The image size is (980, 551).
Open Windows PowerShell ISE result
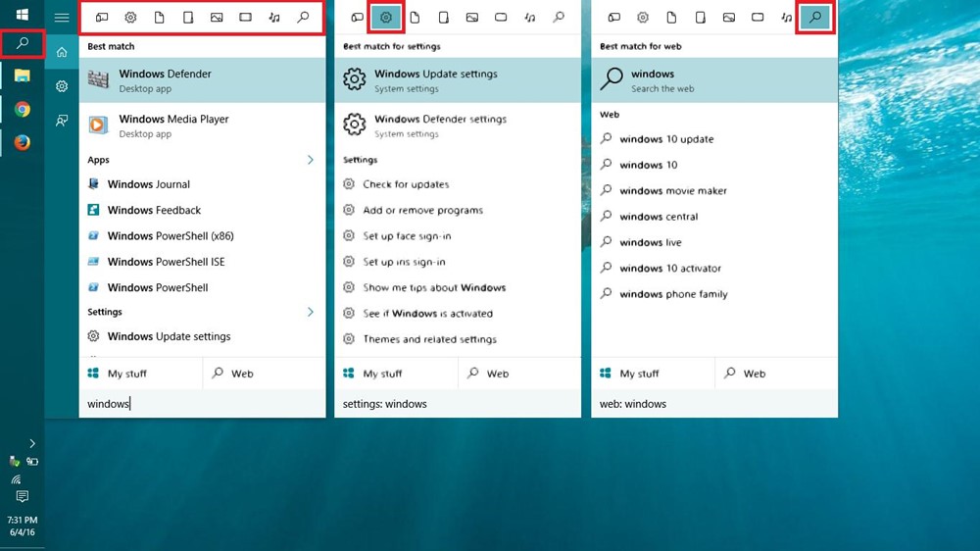(203, 262)
